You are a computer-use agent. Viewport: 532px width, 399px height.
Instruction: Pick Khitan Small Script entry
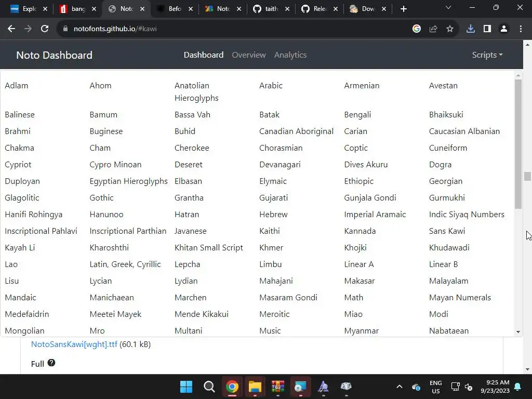coord(209,248)
